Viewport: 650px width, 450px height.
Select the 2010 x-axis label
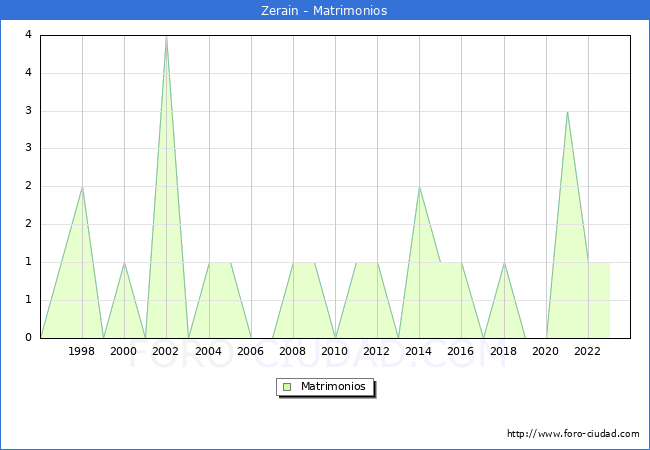tap(335, 351)
